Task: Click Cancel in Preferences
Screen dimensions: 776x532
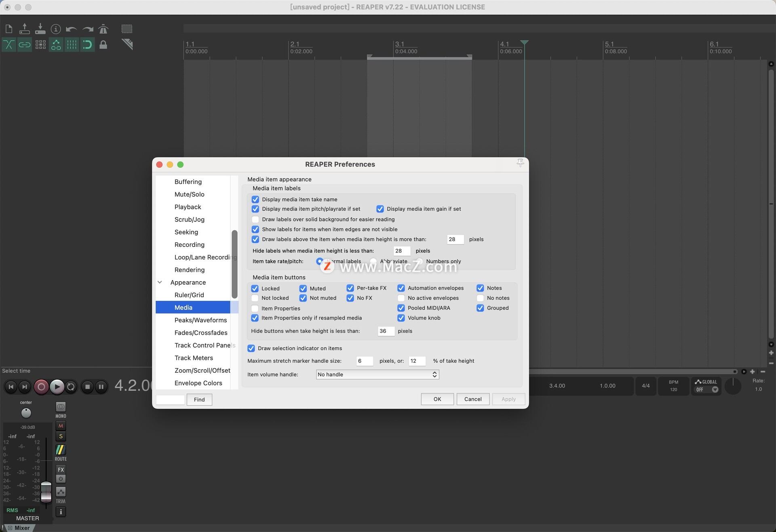Action: [473, 399]
